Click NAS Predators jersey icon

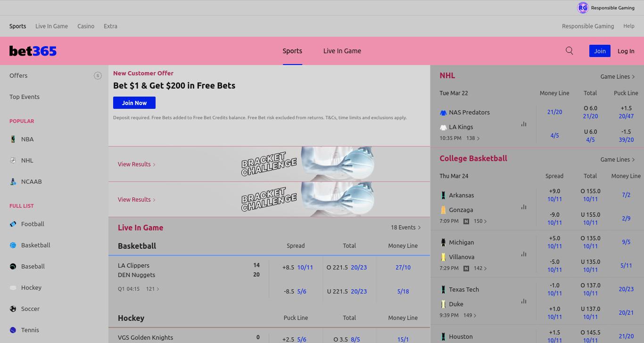(443, 113)
